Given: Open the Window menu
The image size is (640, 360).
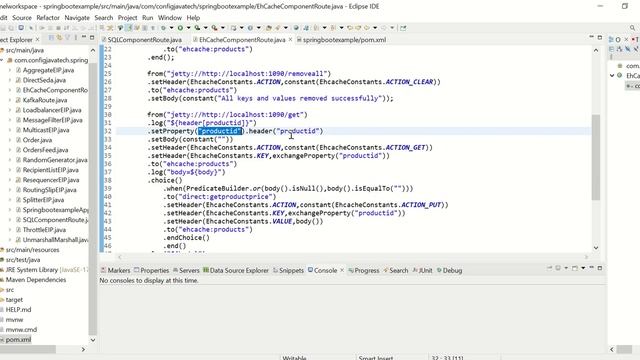Looking at the screenshot, I should [170, 18].
